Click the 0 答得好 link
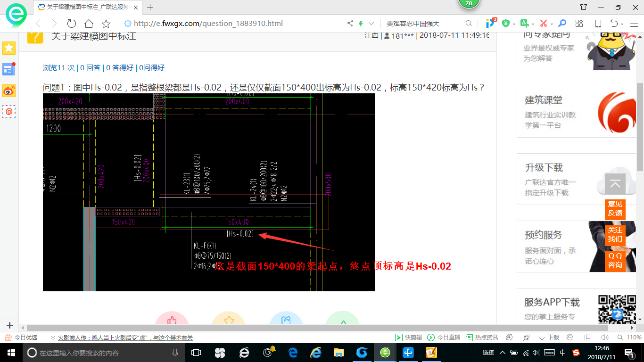 coord(120,67)
